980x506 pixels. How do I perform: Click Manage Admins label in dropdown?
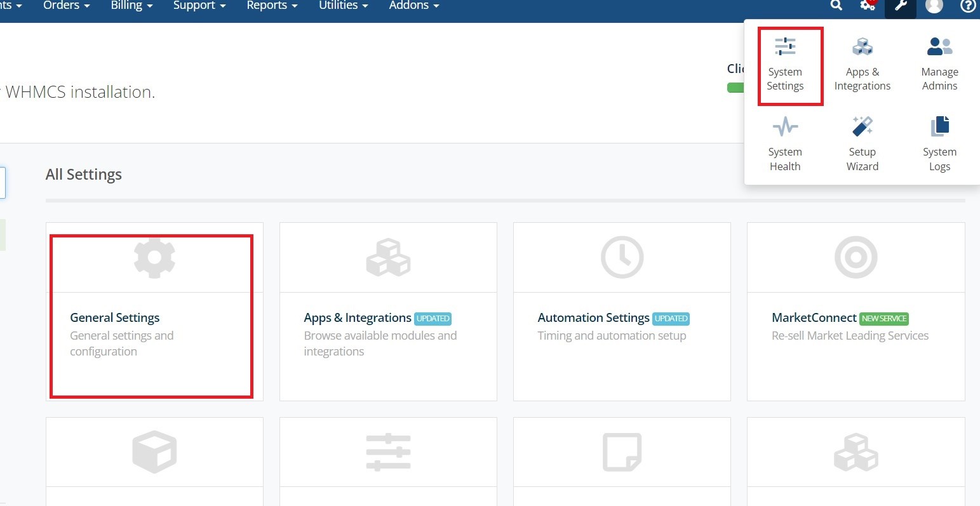(939, 79)
